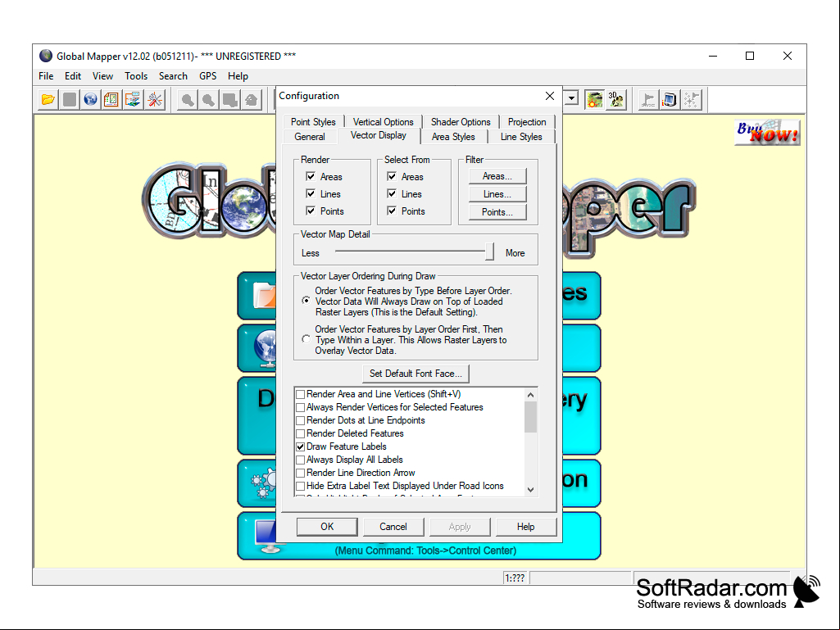Open the Tools menu
This screenshot has height=630, width=840.
click(136, 76)
